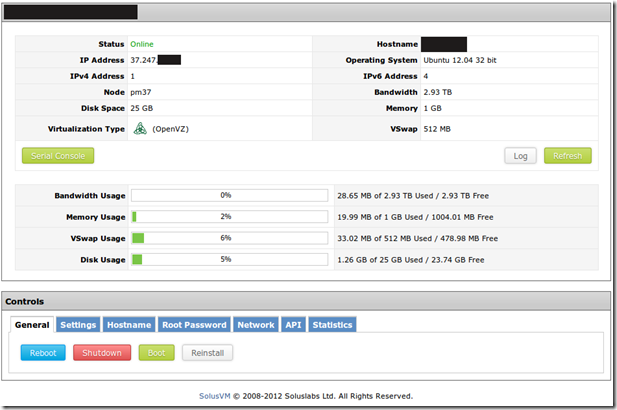Select the text 1.26 GB of 25 GB Used

[380, 260]
